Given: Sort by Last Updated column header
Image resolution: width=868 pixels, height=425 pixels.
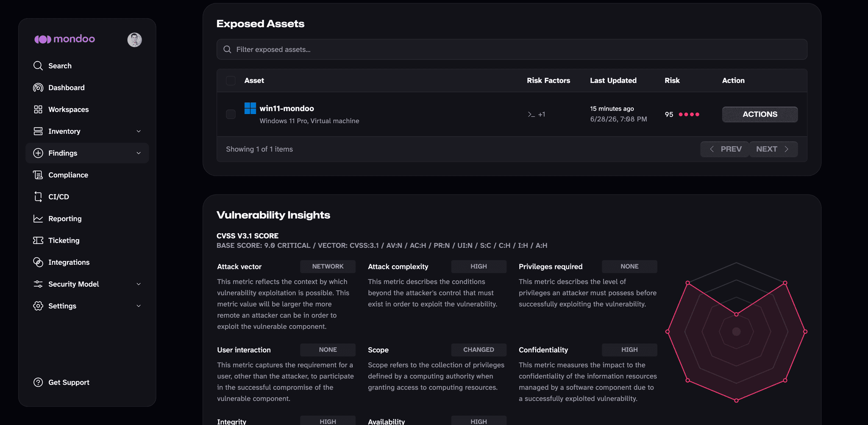Looking at the screenshot, I should (613, 81).
